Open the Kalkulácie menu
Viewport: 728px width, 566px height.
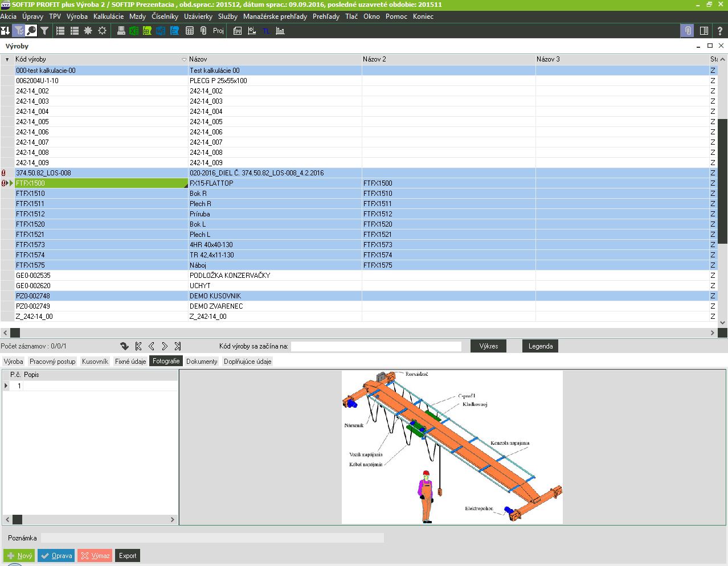click(x=108, y=17)
